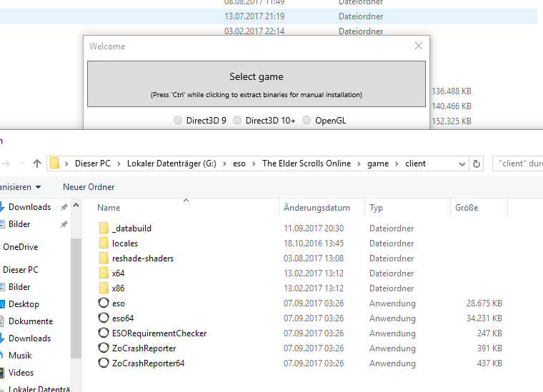Open the Organisieren dropdown menu
The image size is (543, 392).
(x=20, y=187)
